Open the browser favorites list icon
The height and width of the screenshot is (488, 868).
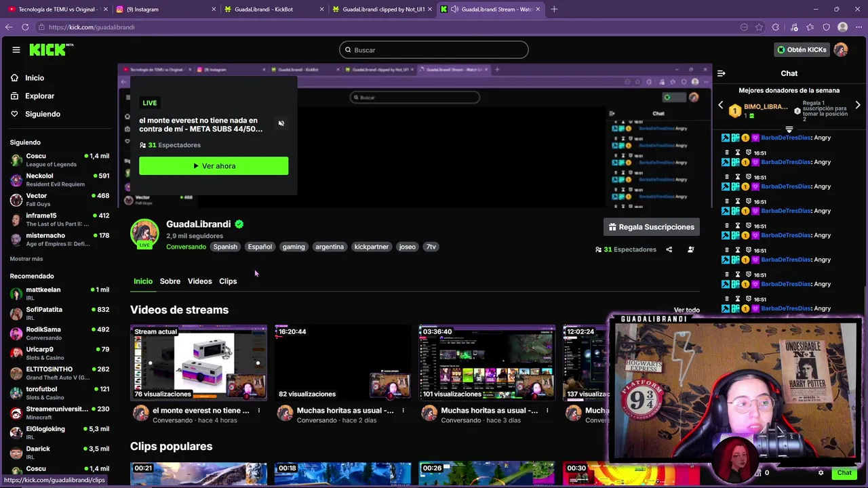810,27
